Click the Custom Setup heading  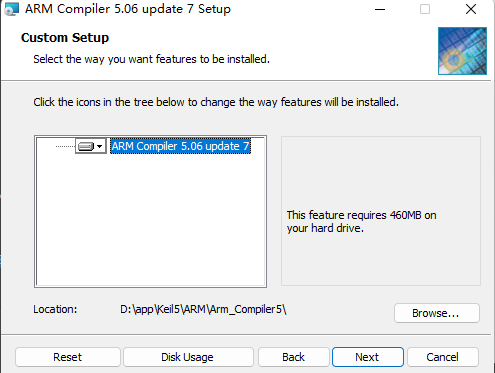[65, 38]
